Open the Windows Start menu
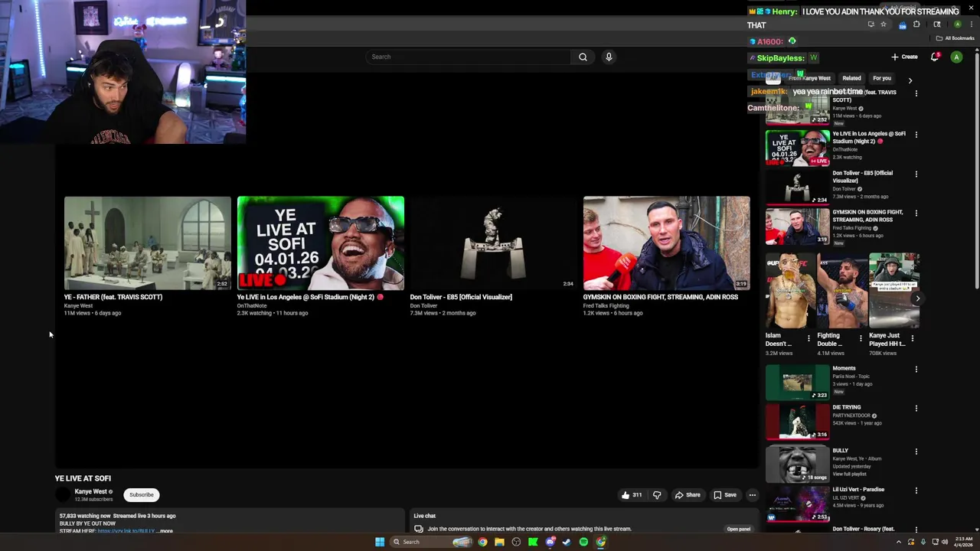The height and width of the screenshot is (551, 980). point(380,542)
